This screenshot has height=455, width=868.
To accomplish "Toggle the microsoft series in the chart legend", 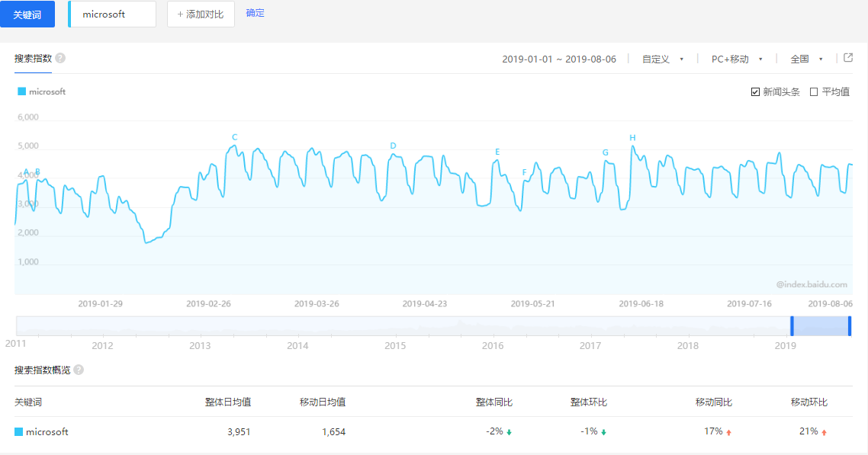I will (x=42, y=91).
